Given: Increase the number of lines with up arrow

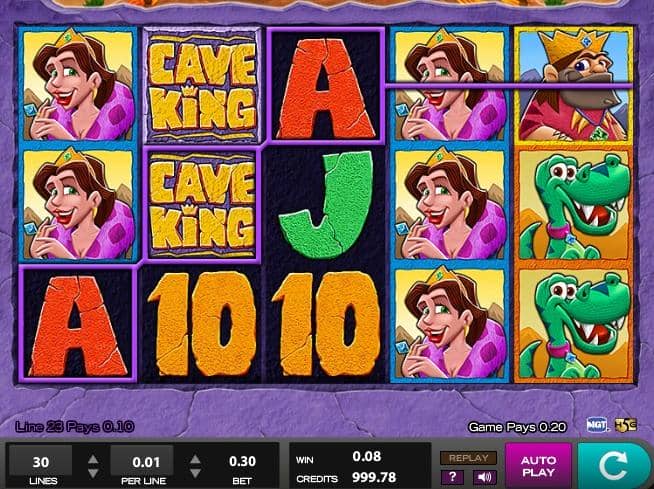Looking at the screenshot, I should [93, 459].
